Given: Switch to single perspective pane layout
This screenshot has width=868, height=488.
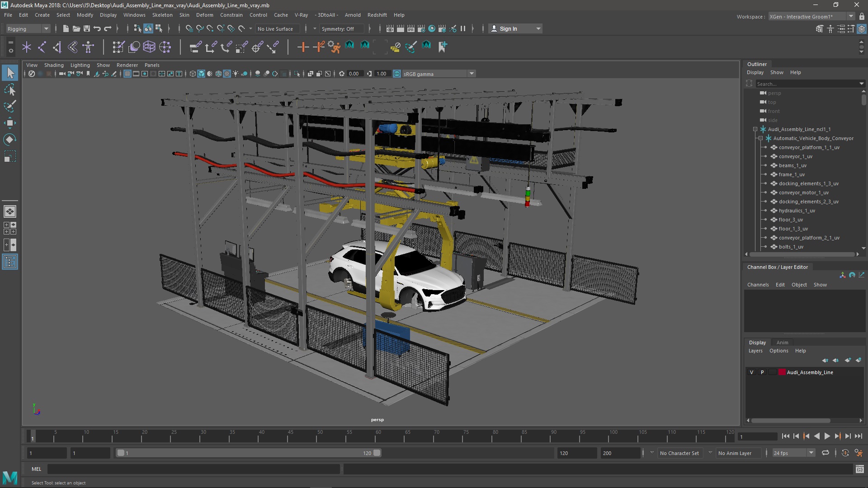Looking at the screenshot, I should pyautogui.click(x=10, y=211).
